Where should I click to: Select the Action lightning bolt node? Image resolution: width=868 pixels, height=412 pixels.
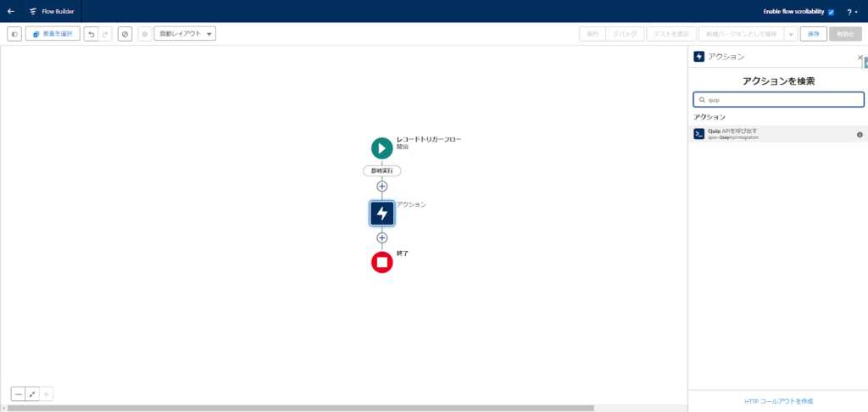[381, 213]
